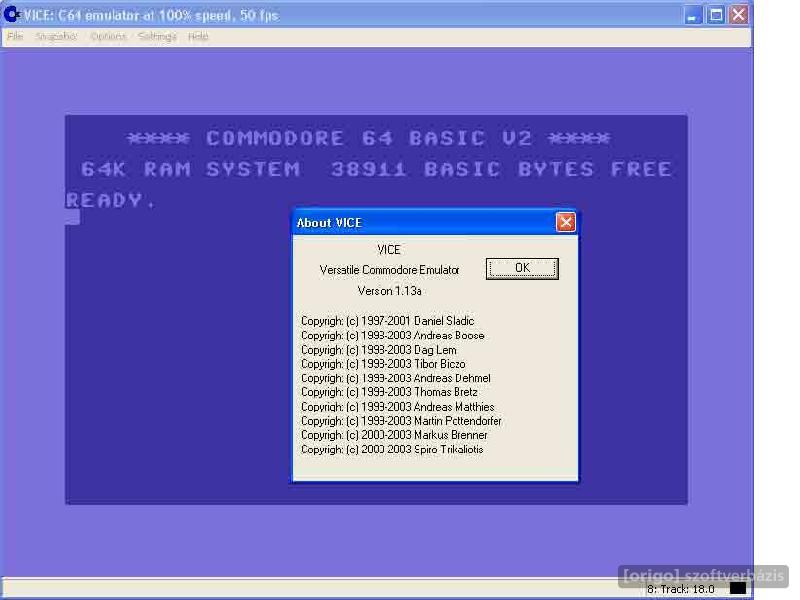Click the blinking cursor below READY
Screen dimensions: 800x600
[x=73, y=218]
